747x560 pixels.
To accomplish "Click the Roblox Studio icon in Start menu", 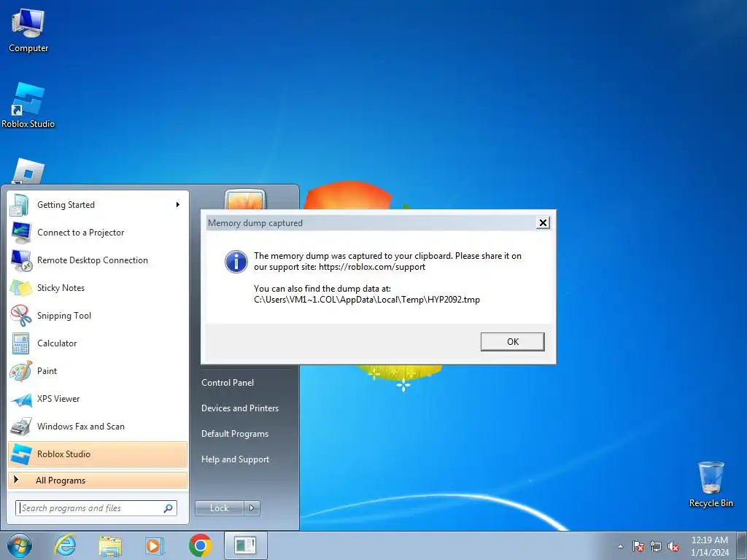I will tap(21, 454).
